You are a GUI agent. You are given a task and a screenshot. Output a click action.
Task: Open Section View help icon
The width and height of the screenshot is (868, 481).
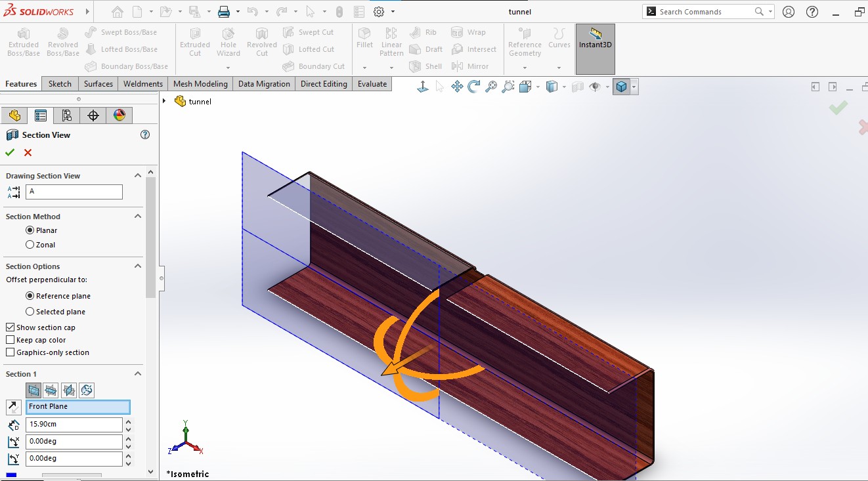145,135
